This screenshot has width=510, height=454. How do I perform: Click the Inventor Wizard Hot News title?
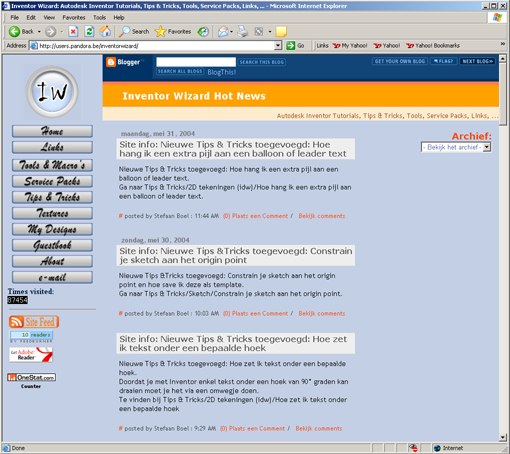194,96
